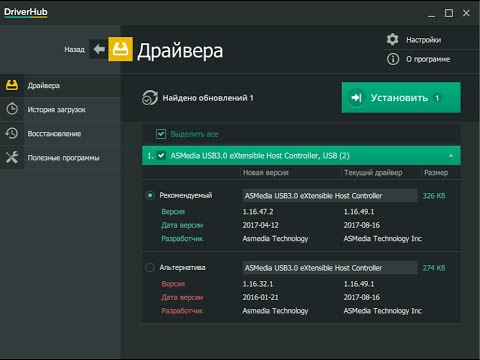The width and height of the screenshot is (480, 360).
Task: Click the refresh updates found icon
Action: pyautogui.click(x=150, y=98)
